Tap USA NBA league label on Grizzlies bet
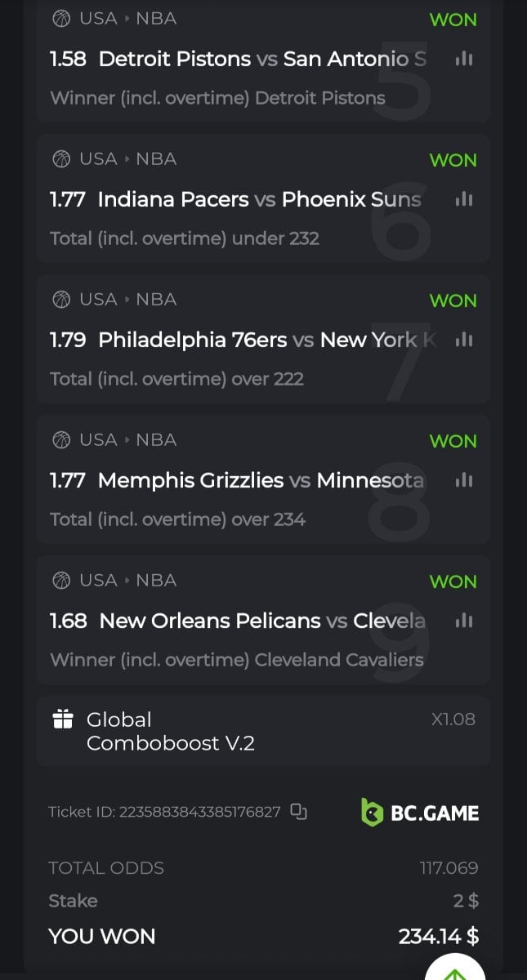 [127, 440]
